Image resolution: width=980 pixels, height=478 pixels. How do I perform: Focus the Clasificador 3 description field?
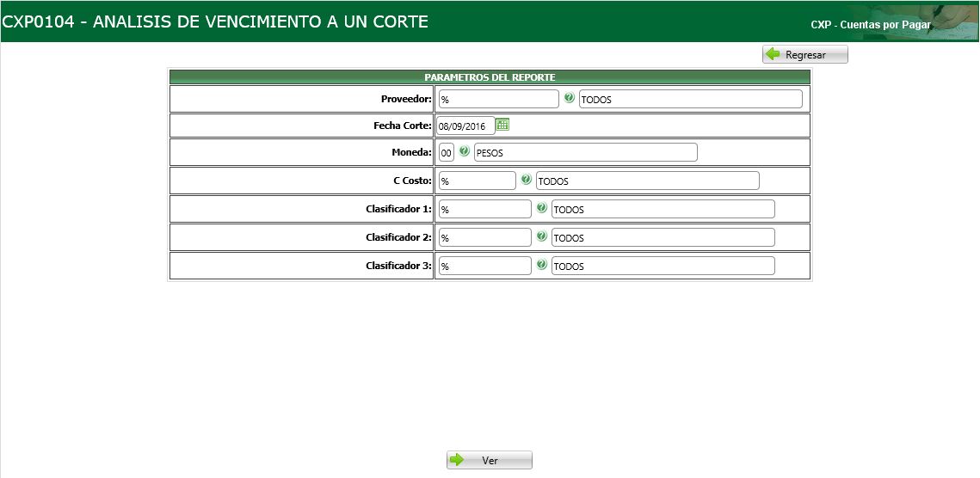point(663,266)
